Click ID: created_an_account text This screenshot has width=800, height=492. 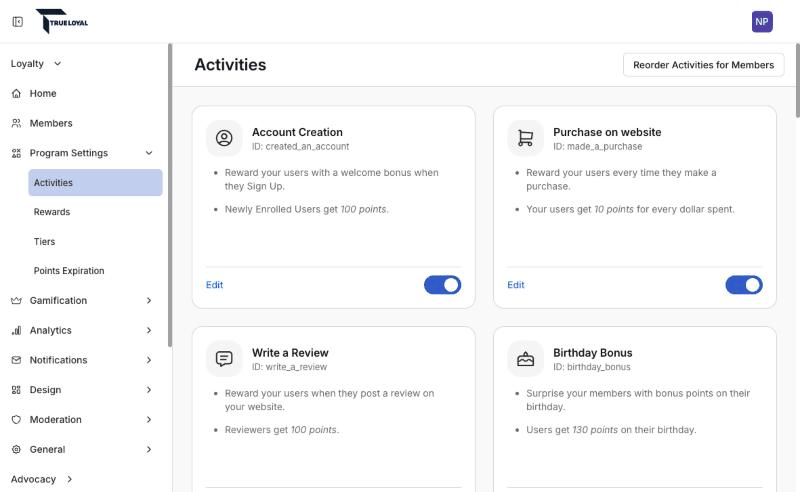300,146
